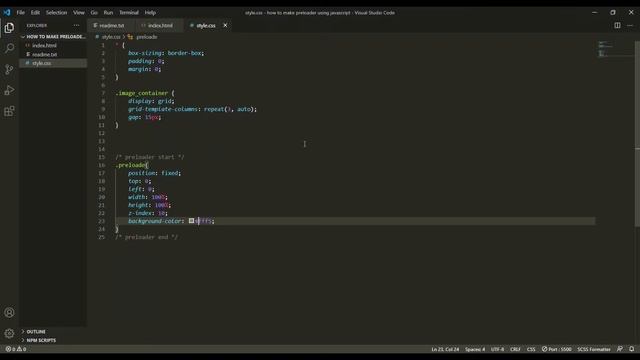Click line number 13 in the gutter
Screen dimensions: 640x360
click(102, 141)
